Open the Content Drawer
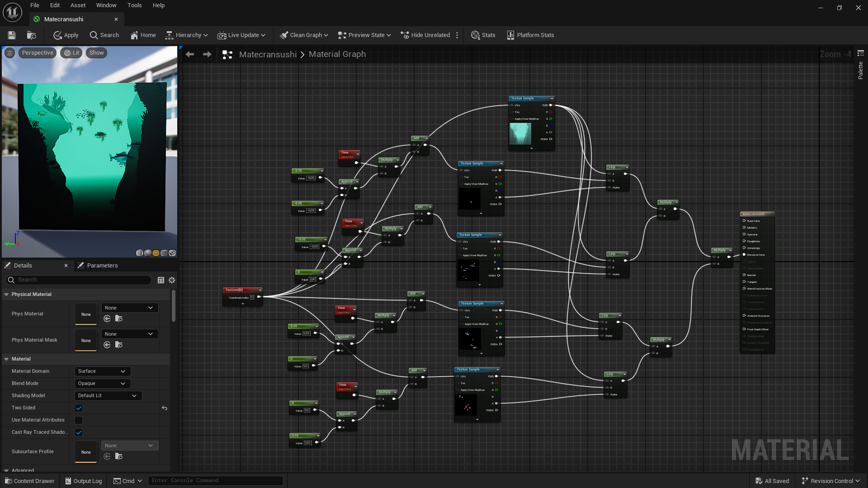868x488 pixels. pyautogui.click(x=30, y=481)
